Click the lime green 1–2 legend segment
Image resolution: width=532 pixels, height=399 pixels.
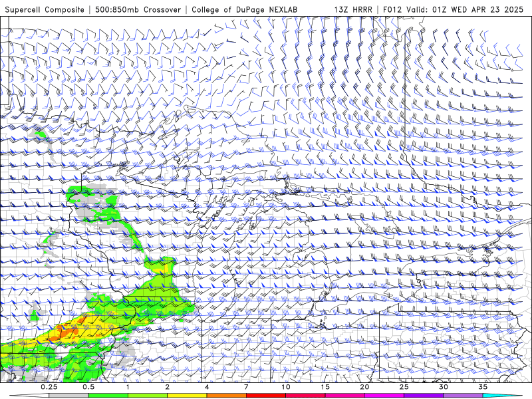click(148, 396)
